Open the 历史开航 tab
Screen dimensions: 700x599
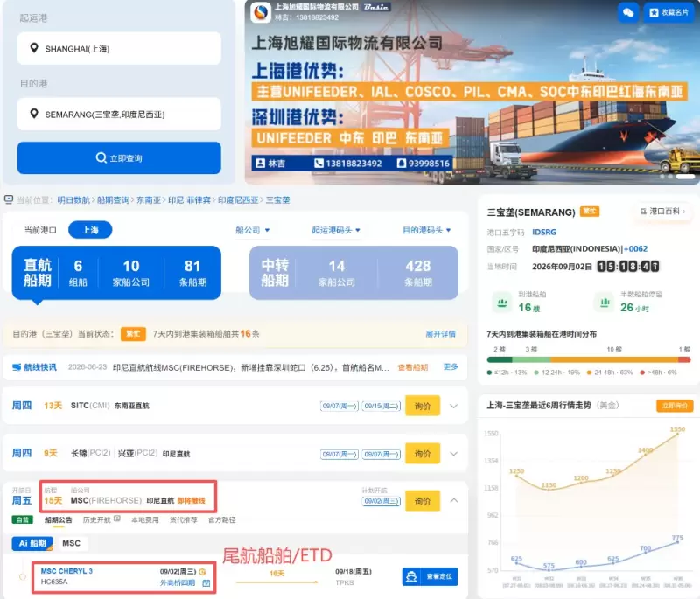96,519
